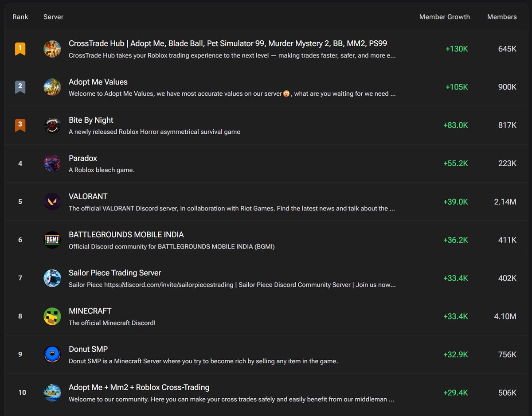
Task: Open the Bite By Night server avatar
Action: (52, 125)
